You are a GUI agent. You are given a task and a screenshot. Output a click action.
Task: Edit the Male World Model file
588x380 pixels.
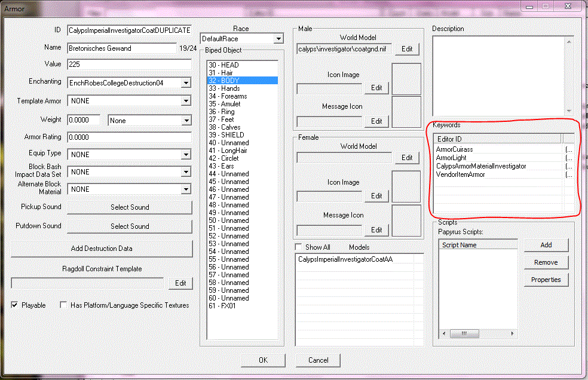coord(406,50)
